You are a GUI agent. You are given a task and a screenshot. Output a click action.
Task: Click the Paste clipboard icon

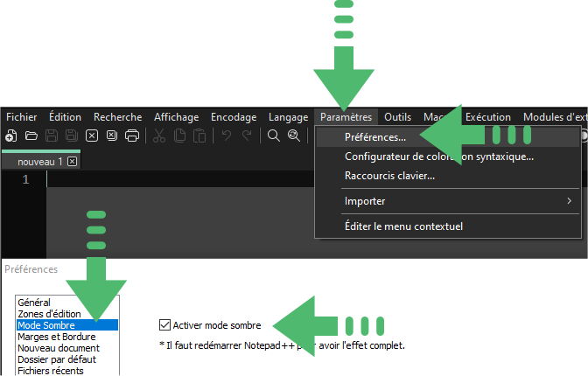coord(199,136)
